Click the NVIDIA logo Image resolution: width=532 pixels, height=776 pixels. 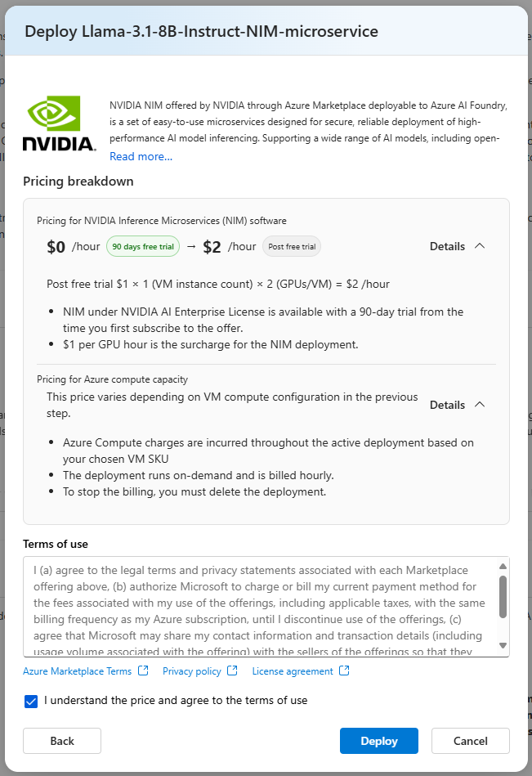(x=59, y=123)
